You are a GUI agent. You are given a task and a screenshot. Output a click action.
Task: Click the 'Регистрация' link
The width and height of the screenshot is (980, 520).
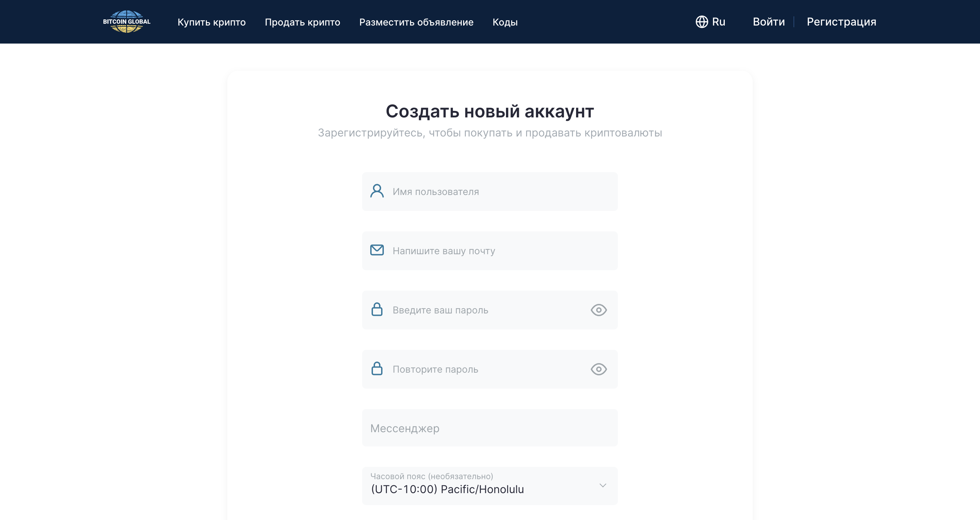click(841, 22)
